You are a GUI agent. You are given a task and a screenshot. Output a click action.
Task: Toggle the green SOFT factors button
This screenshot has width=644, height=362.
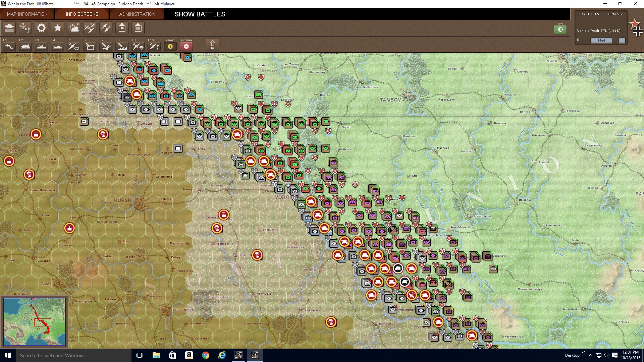560,29
